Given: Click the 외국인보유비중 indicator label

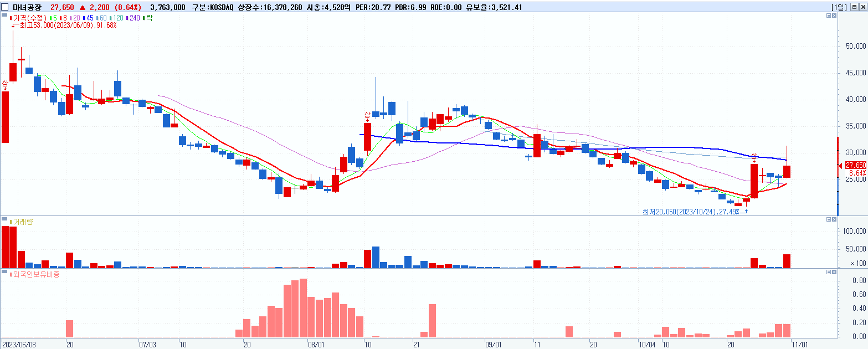Looking at the screenshot, I should point(36,274).
